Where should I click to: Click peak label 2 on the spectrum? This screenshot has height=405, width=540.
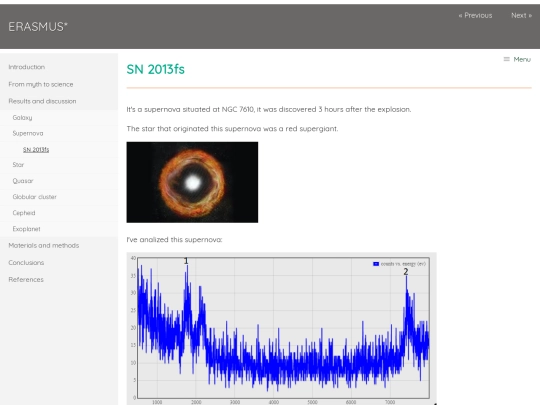[x=406, y=272]
